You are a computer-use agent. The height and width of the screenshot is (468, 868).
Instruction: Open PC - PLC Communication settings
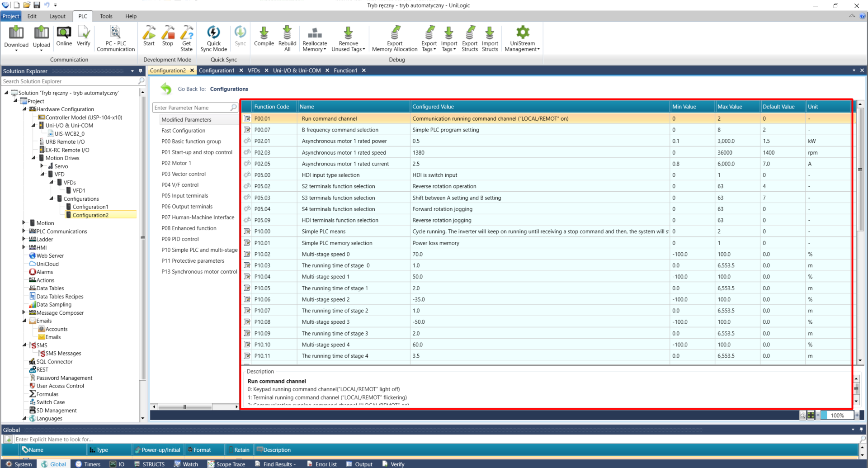116,38
